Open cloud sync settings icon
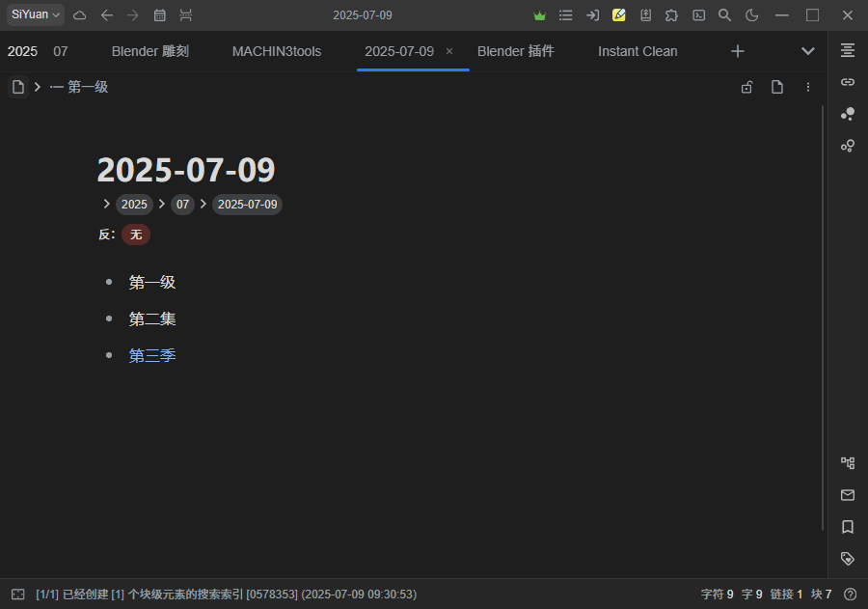 click(x=80, y=15)
